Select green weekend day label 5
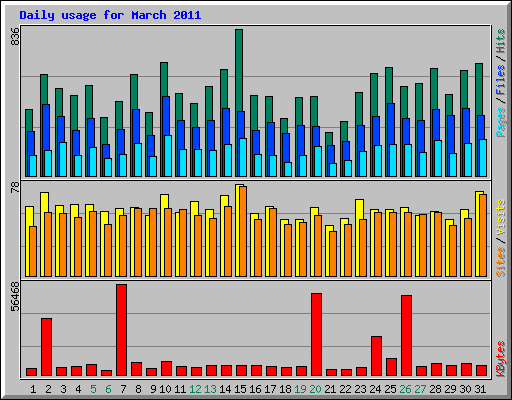Image resolution: width=512 pixels, height=400 pixels. point(93,389)
